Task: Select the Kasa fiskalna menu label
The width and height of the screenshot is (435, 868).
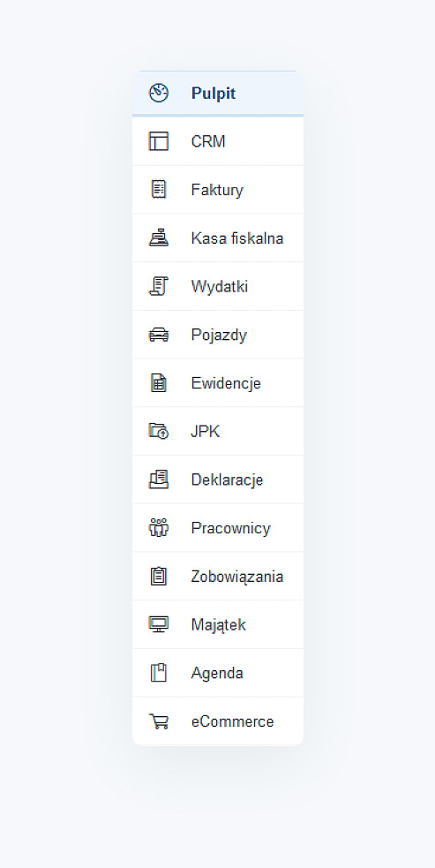Action: click(236, 238)
